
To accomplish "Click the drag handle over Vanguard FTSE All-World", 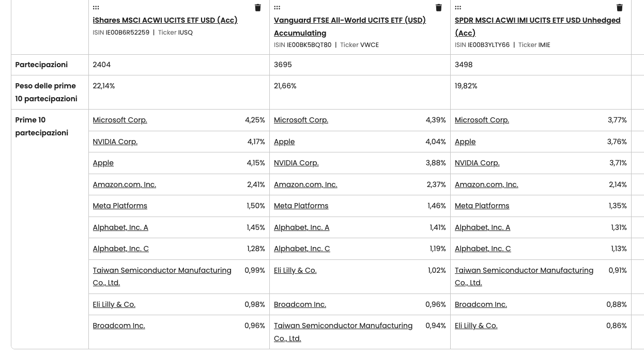I will tap(277, 7).
